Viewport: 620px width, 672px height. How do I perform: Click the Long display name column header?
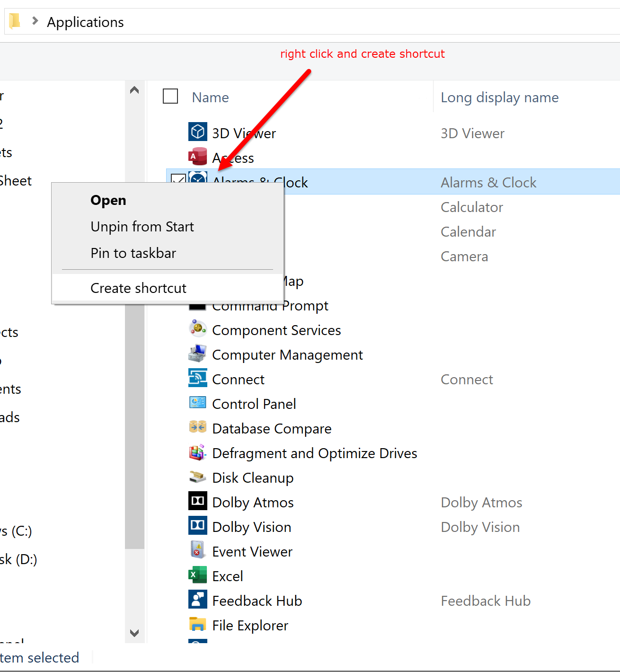click(500, 97)
